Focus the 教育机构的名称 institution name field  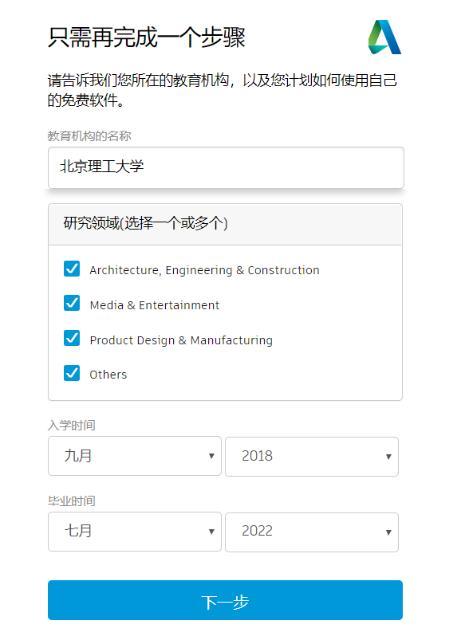pos(226,167)
